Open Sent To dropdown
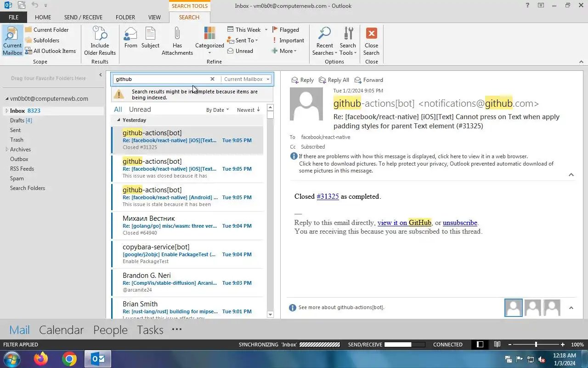Viewport: 588px width, 368px height. tap(243, 40)
